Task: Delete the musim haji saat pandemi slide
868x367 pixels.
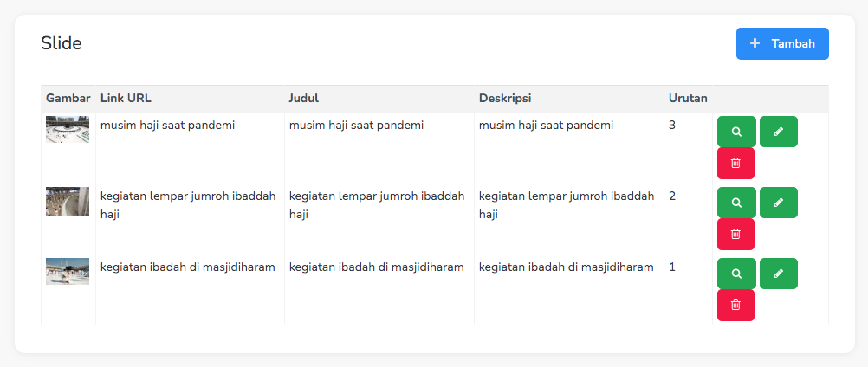Action: [x=735, y=163]
